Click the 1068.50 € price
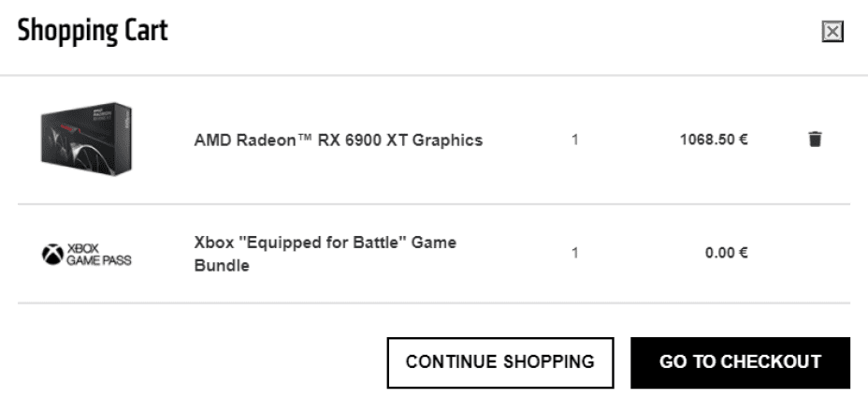The width and height of the screenshot is (868, 398). coord(713,140)
